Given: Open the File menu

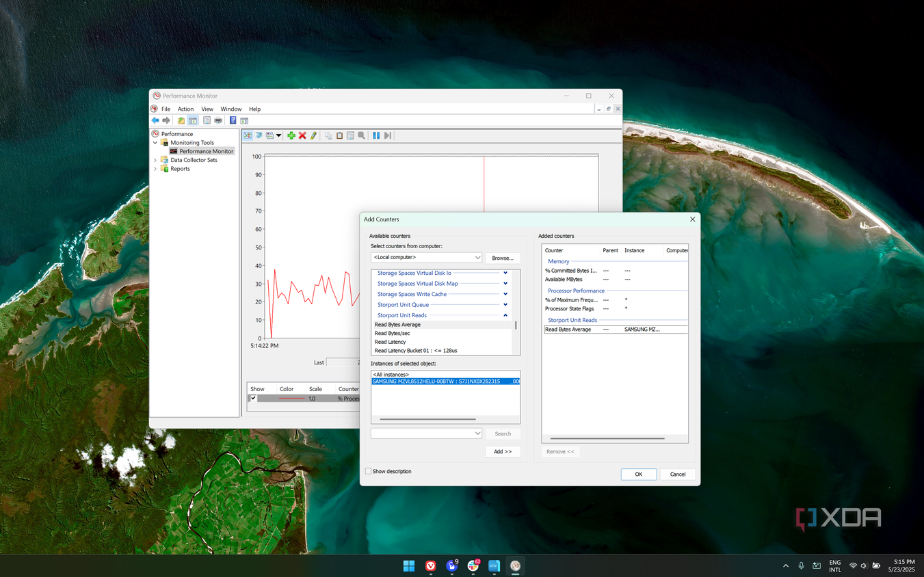Looking at the screenshot, I should pos(166,109).
